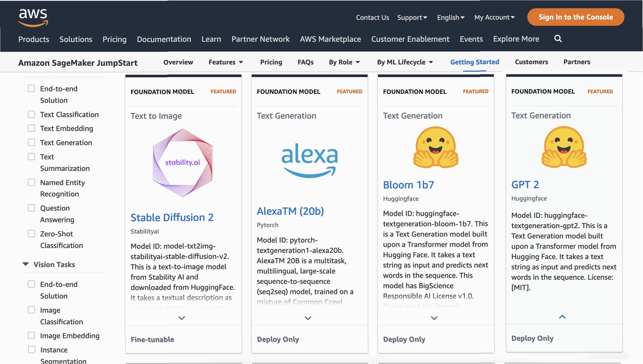Open the Features dropdown menu
Screen dimensions: 643x364
226,62
